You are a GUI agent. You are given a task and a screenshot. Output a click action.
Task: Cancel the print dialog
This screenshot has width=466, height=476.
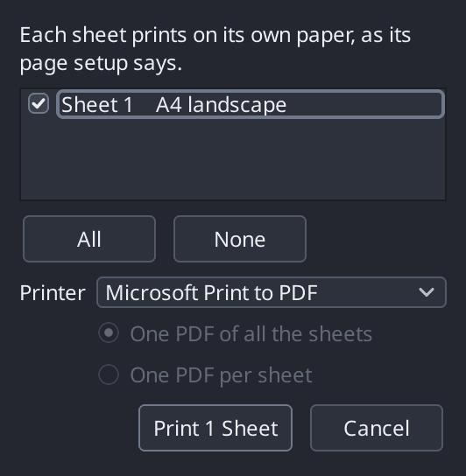tap(377, 428)
